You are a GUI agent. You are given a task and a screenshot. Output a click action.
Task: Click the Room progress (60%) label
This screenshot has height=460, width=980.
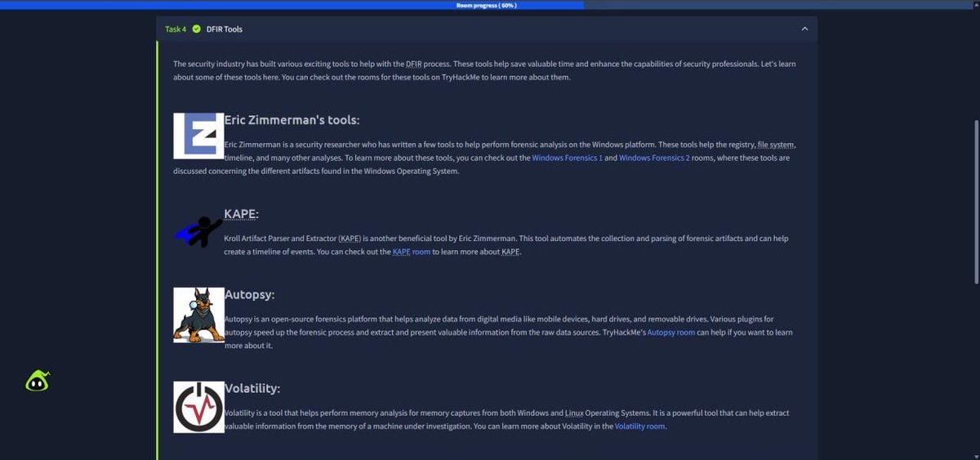click(487, 5)
